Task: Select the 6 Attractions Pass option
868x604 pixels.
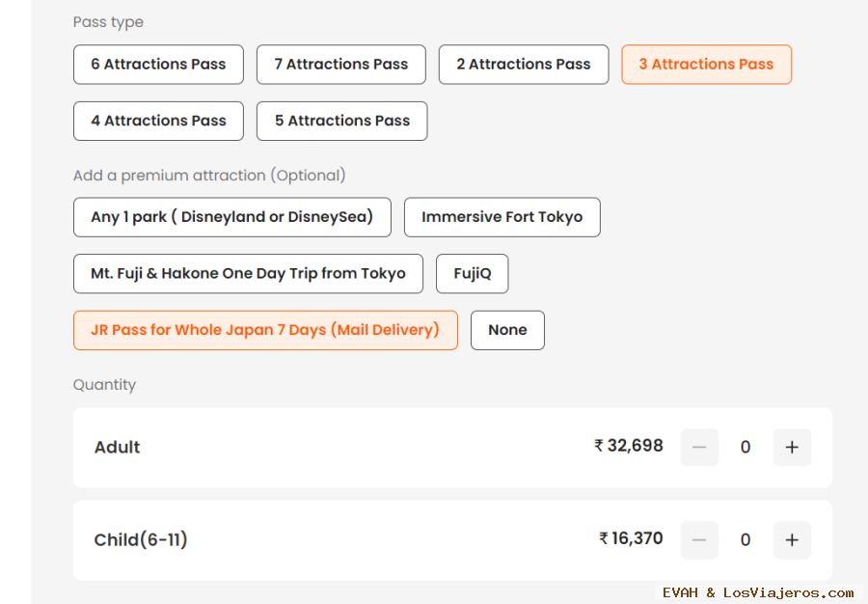Action: click(x=158, y=65)
